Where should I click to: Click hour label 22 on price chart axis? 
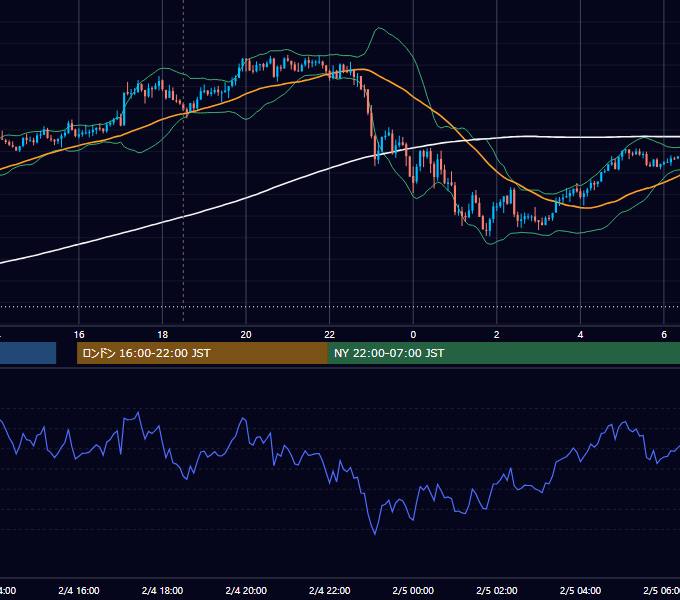pyautogui.click(x=330, y=335)
